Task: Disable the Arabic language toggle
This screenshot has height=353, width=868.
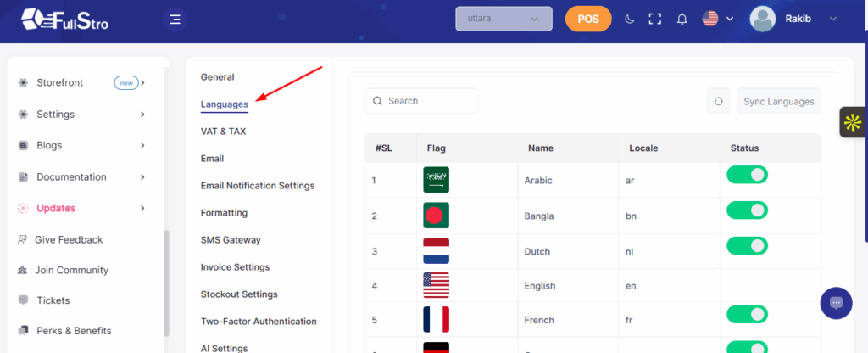Action: tap(747, 175)
